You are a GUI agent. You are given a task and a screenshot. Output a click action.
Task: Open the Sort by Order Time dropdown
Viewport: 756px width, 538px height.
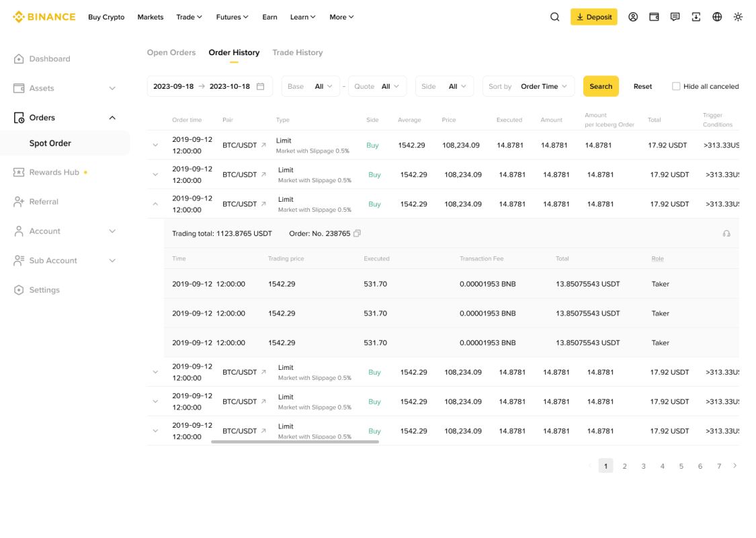(x=528, y=86)
